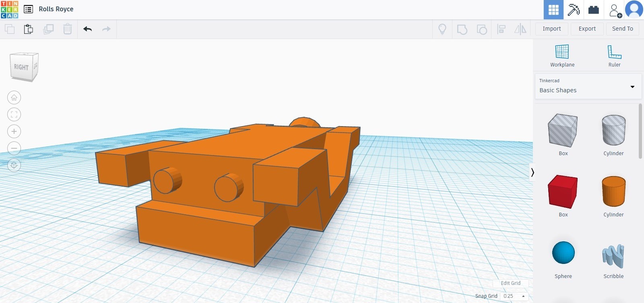644x303 pixels.
Task: Click the Group shapes icon
Action: [x=462, y=29]
